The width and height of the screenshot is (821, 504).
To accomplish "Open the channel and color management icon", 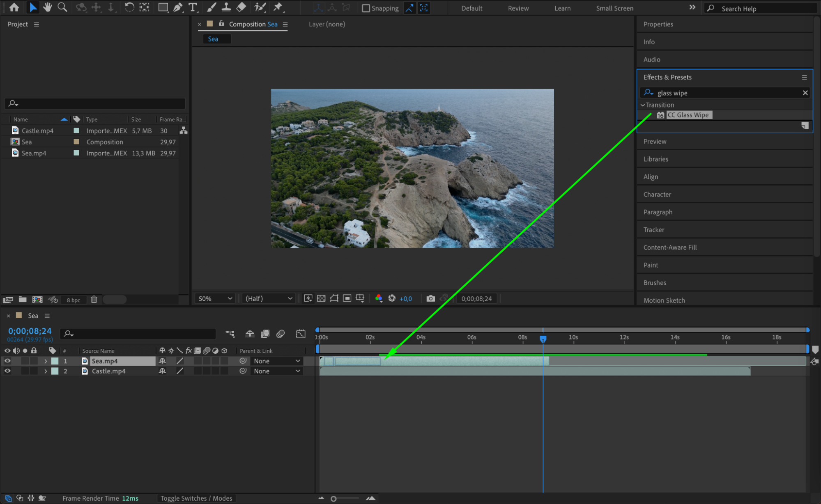I will click(379, 298).
